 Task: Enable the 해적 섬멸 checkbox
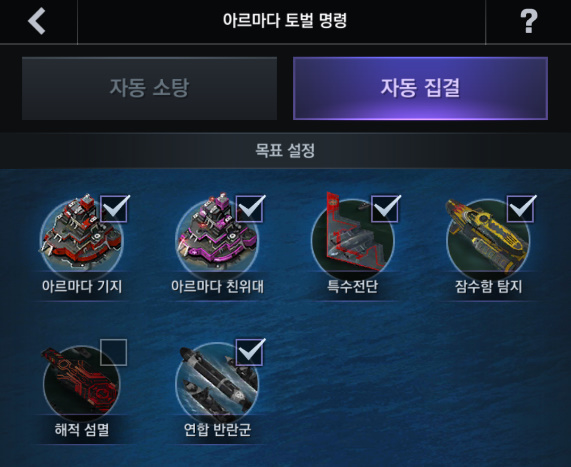pos(114,352)
